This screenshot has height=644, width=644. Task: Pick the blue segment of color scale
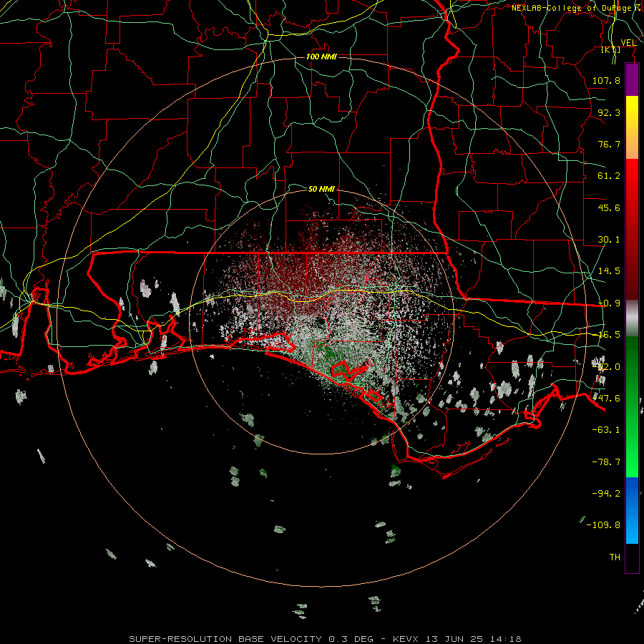(x=632, y=510)
